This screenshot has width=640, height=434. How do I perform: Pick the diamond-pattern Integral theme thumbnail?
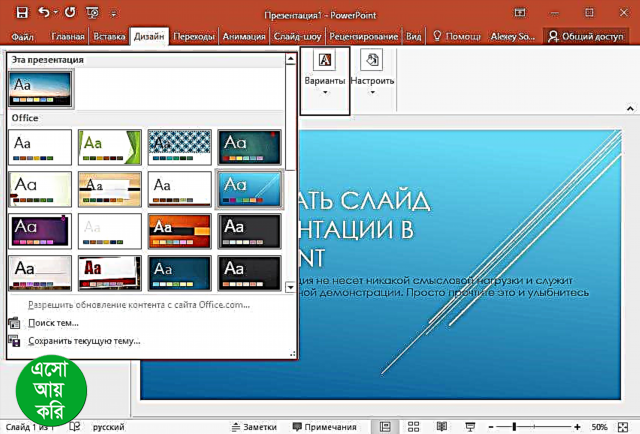coord(180,147)
